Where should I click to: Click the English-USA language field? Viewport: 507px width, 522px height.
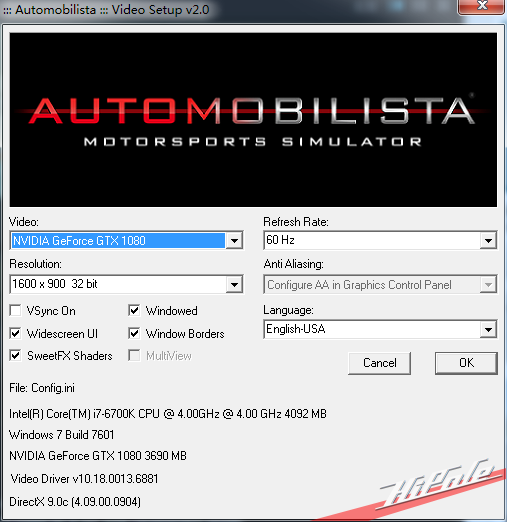pos(372,330)
